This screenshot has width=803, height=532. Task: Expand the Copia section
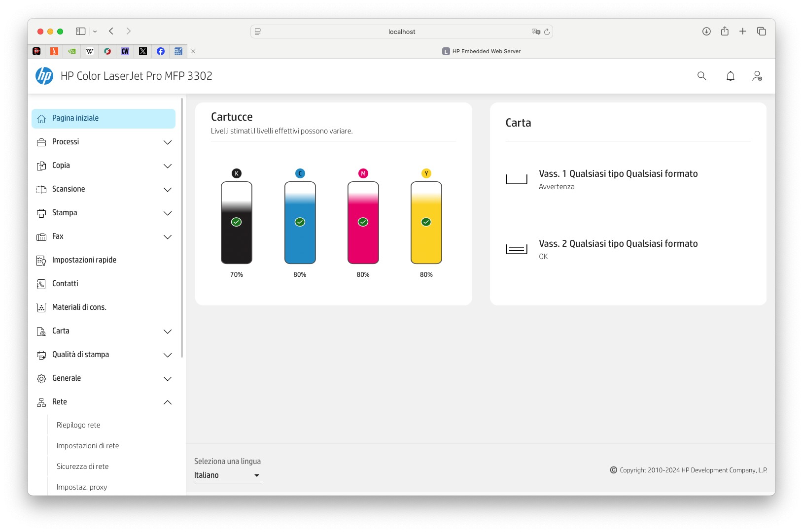pos(168,166)
